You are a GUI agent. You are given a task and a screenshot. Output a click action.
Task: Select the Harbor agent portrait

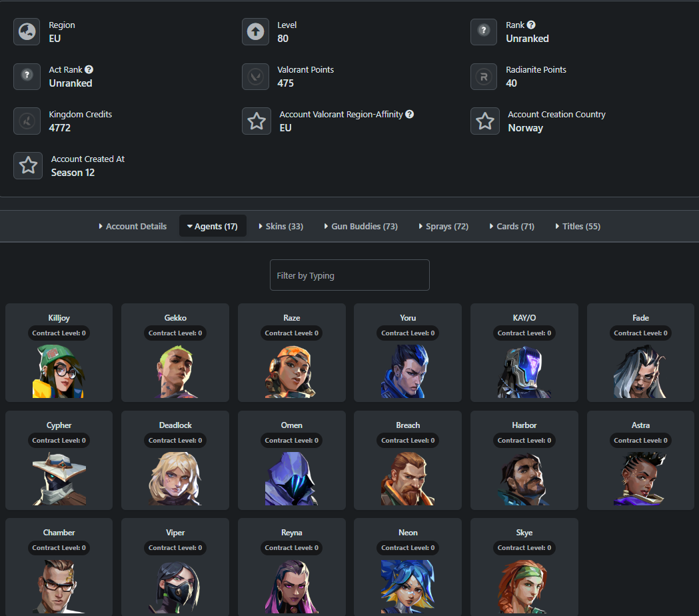coord(524,479)
